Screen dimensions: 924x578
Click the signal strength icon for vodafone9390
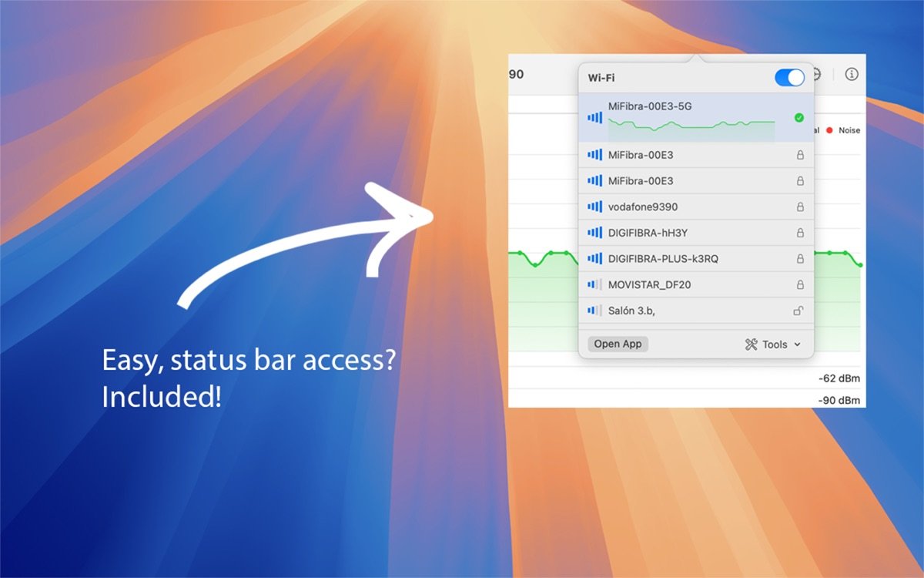click(x=594, y=206)
